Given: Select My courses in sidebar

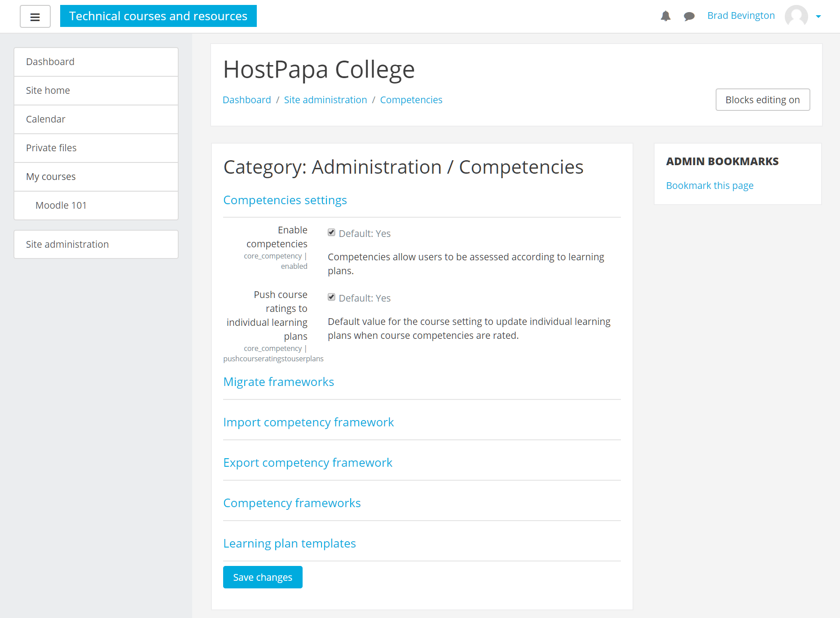Looking at the screenshot, I should (x=96, y=177).
